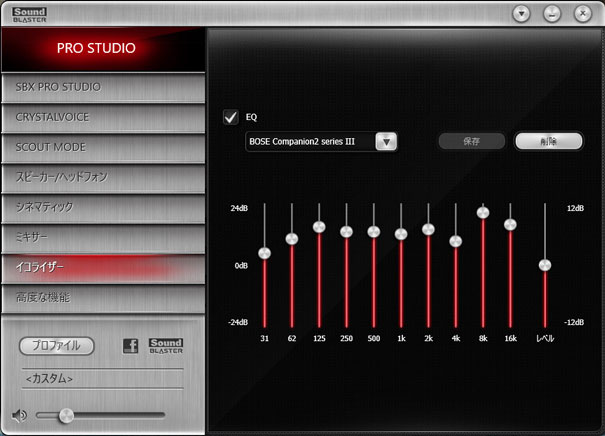The image size is (605, 436).
Task: Select the SCOUT MODE tab
Action: pos(103,147)
